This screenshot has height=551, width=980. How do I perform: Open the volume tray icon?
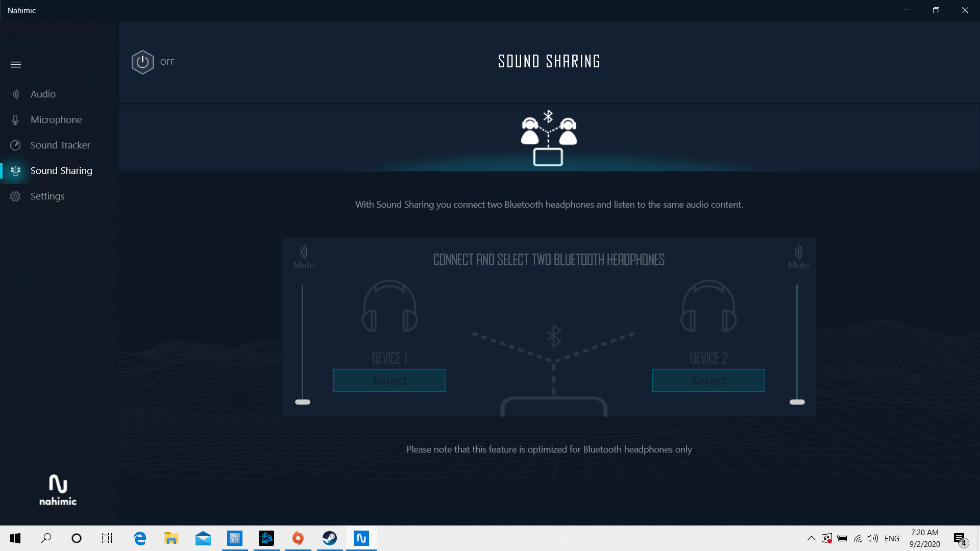(873, 538)
